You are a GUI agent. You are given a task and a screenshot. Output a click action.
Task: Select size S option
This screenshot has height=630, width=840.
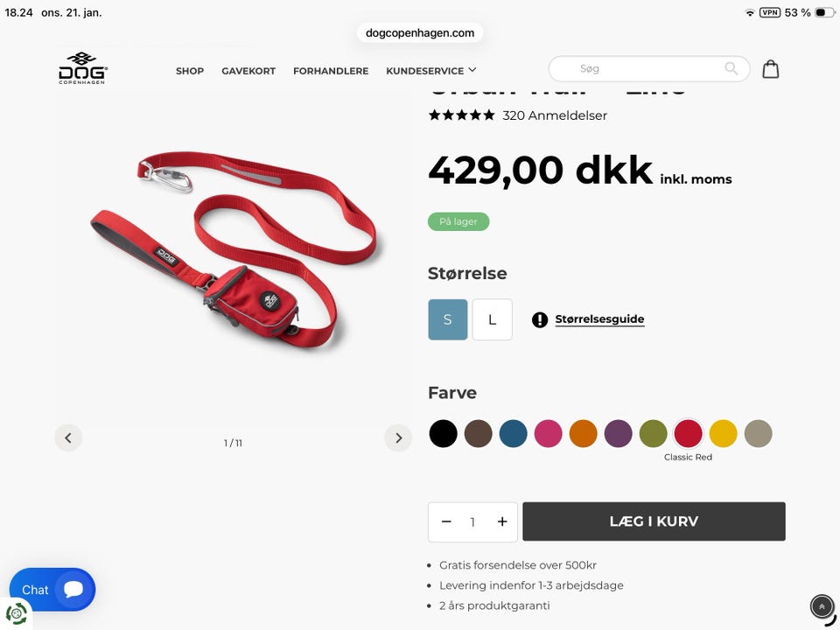[448, 320]
